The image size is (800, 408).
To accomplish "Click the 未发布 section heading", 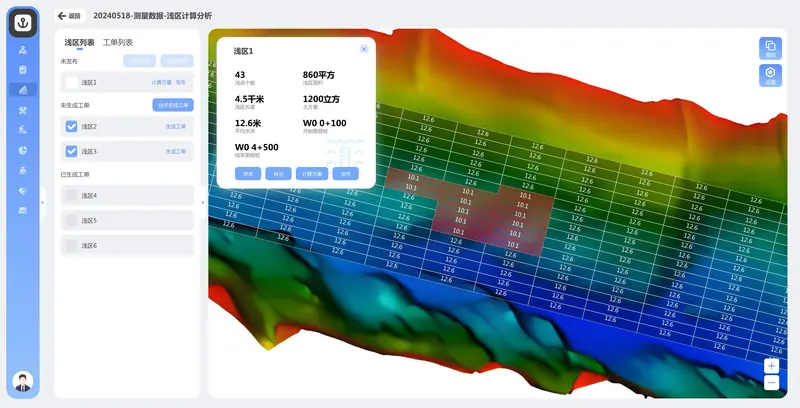I will coord(69,61).
